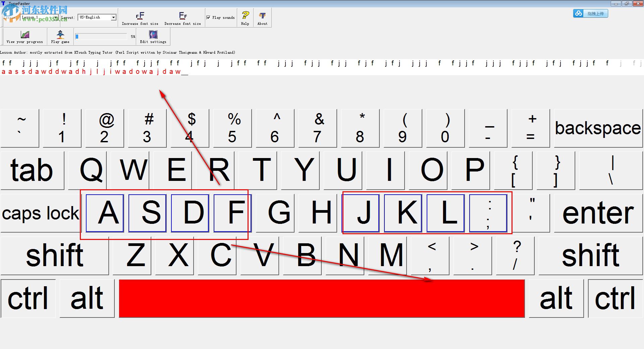644x349 pixels.
Task: Click the cloud upload icon at top right
Action: point(578,13)
